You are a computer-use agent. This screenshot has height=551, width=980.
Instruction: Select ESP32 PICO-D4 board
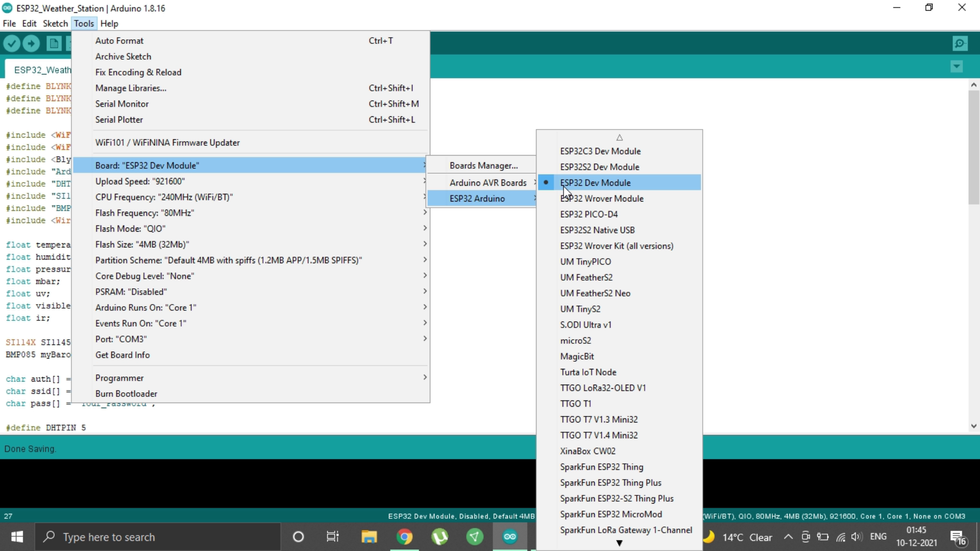pos(620,214)
